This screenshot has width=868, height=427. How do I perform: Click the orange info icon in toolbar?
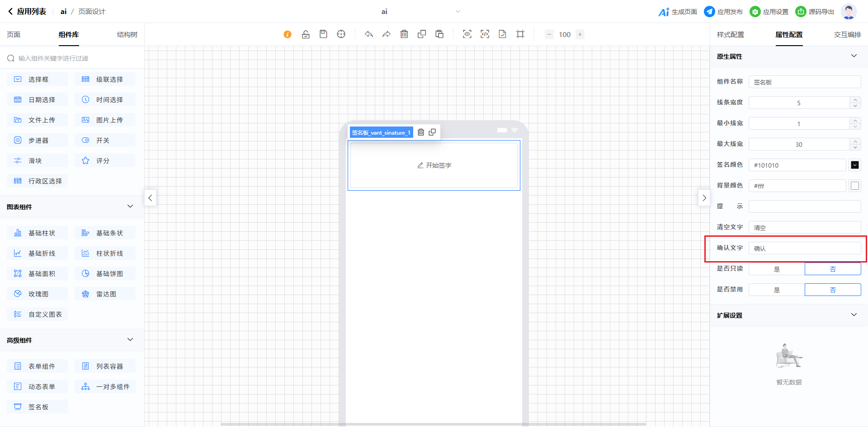click(x=288, y=34)
